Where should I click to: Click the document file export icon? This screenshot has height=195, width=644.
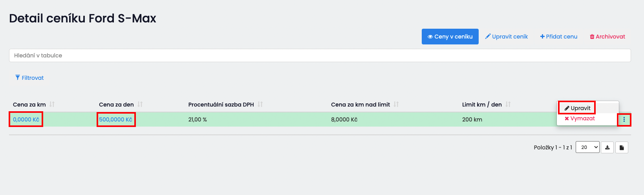(622, 147)
